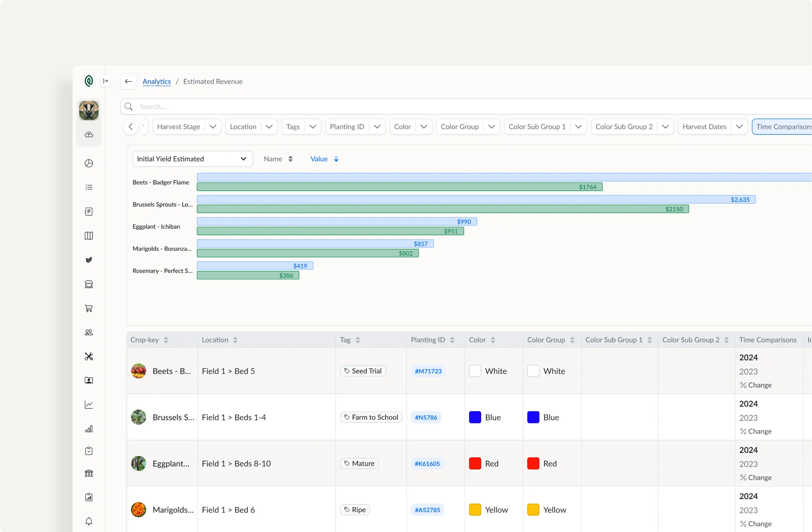The image size is (812, 532).
Task: Open the map view icon
Action: click(x=88, y=235)
